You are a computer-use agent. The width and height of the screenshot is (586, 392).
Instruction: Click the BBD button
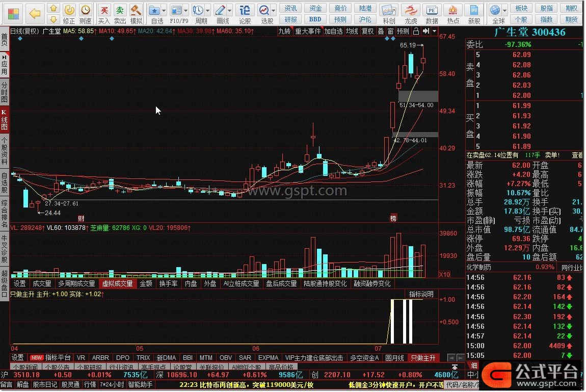(315, 19)
